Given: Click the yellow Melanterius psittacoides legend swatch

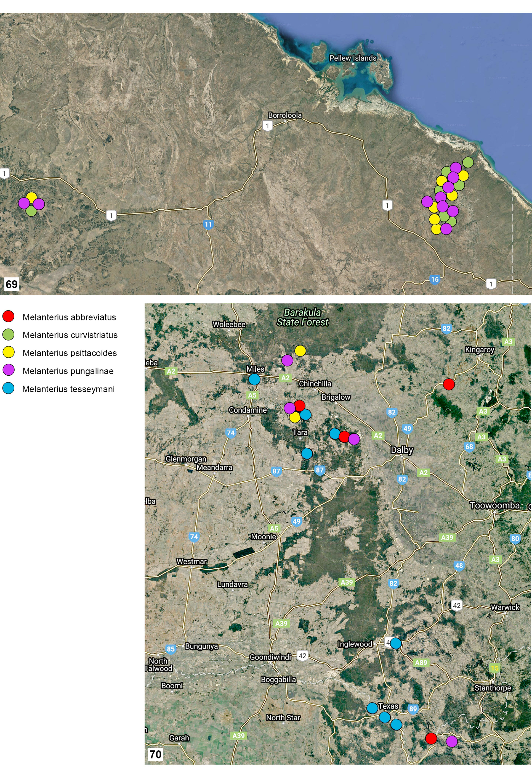Looking at the screenshot, I should 9,352.
